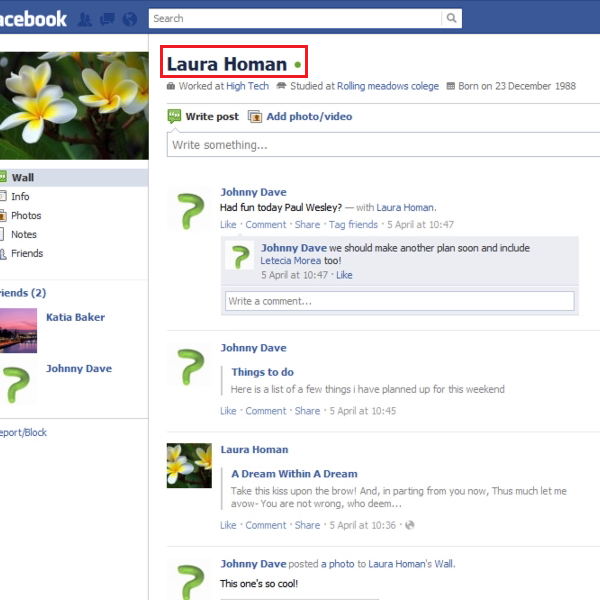The height and width of the screenshot is (600, 600).
Task: Open the Notes section
Action: tap(24, 234)
